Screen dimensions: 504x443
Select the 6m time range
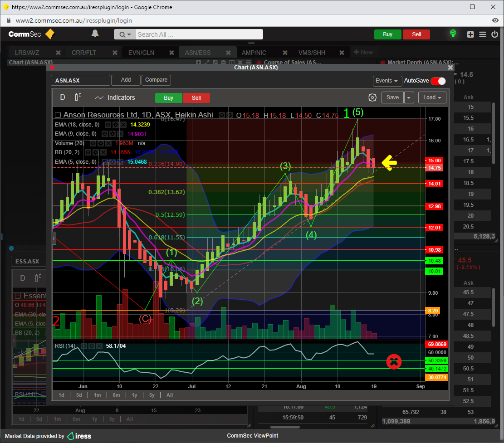coord(116,395)
